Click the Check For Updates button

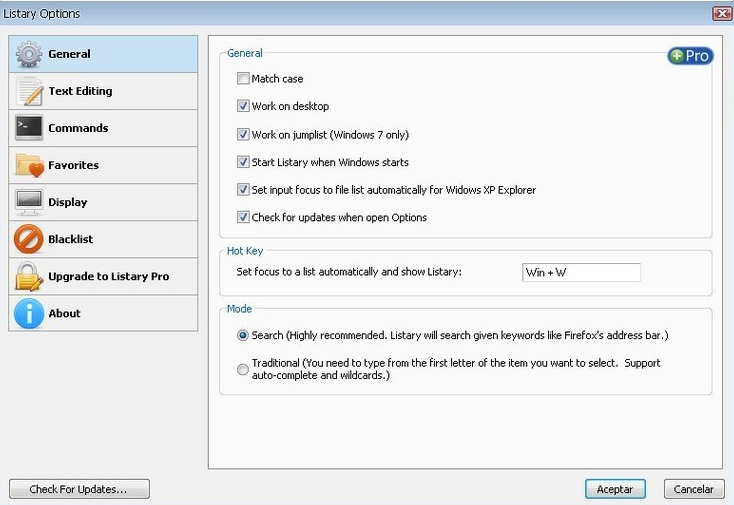pos(79,489)
